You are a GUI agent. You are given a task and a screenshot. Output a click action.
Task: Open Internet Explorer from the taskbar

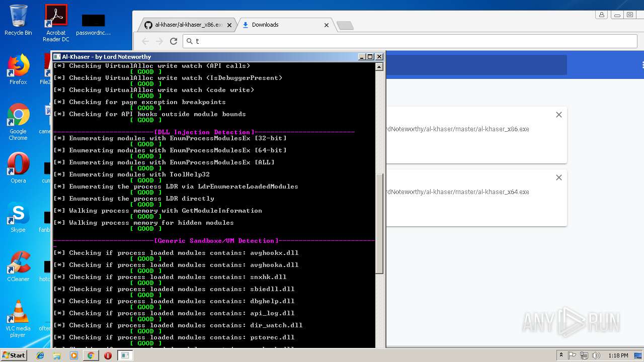pos(40,355)
